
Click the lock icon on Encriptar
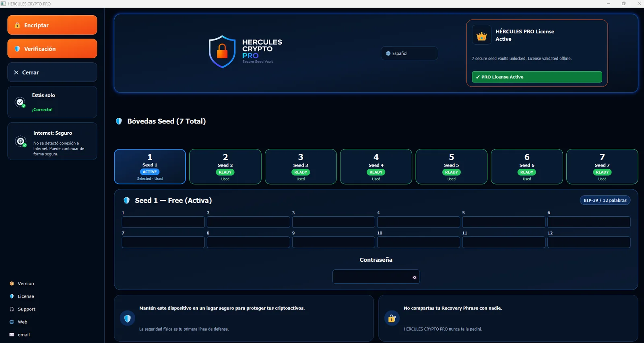tap(17, 25)
